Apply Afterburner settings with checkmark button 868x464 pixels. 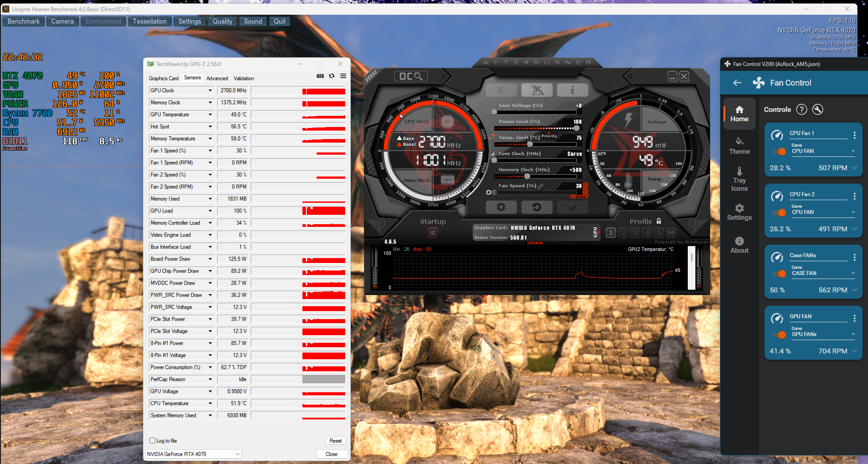point(573,207)
